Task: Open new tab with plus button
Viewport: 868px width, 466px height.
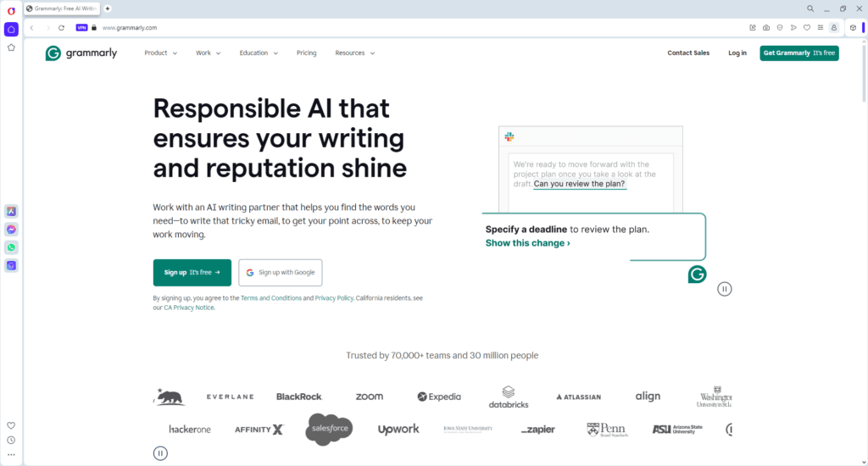Action: click(x=108, y=8)
